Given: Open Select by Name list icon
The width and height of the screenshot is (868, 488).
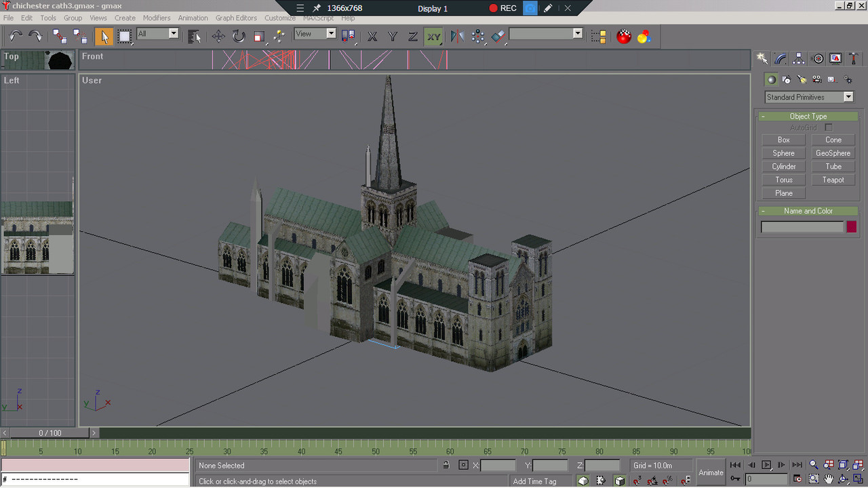Looking at the screenshot, I should pos(194,36).
